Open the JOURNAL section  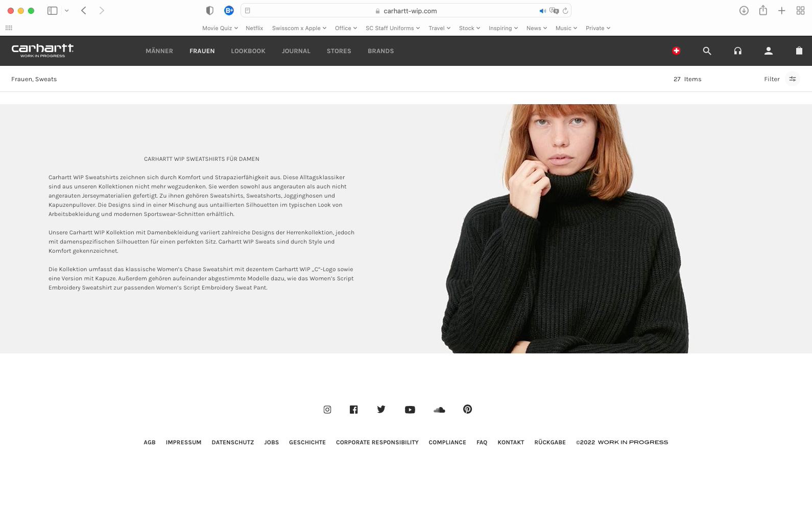coord(296,51)
